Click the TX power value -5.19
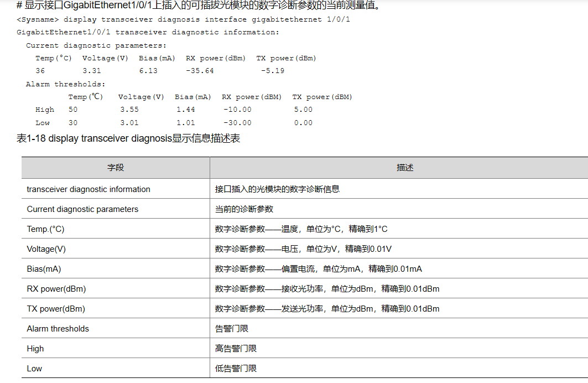The image size is (588, 383). [x=273, y=70]
